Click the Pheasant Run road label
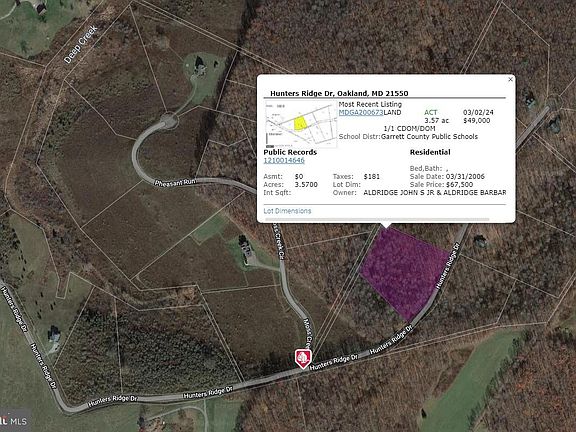The width and height of the screenshot is (576, 432). tap(176, 182)
